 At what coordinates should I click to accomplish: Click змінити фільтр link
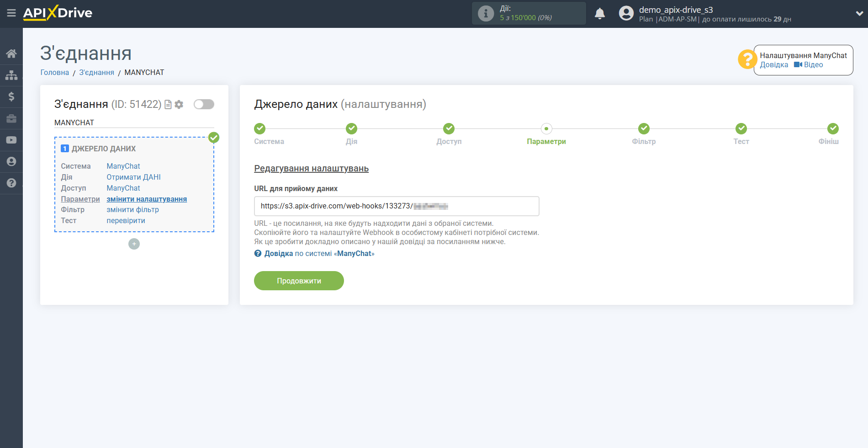coord(132,210)
